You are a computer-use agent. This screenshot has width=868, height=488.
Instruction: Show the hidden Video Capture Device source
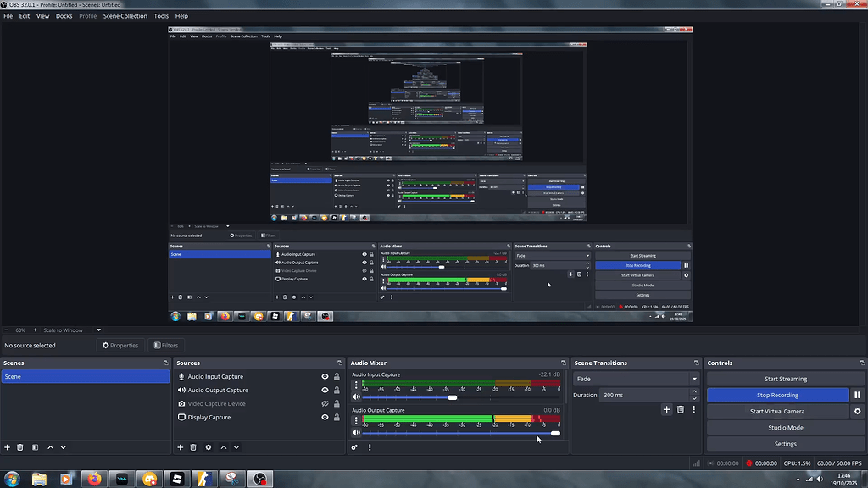point(324,403)
